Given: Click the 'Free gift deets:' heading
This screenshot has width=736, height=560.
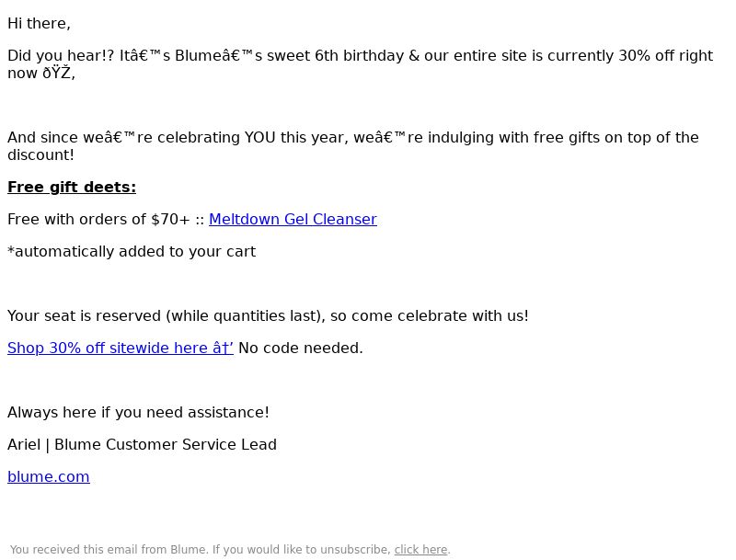Looking at the screenshot, I should 72,188.
